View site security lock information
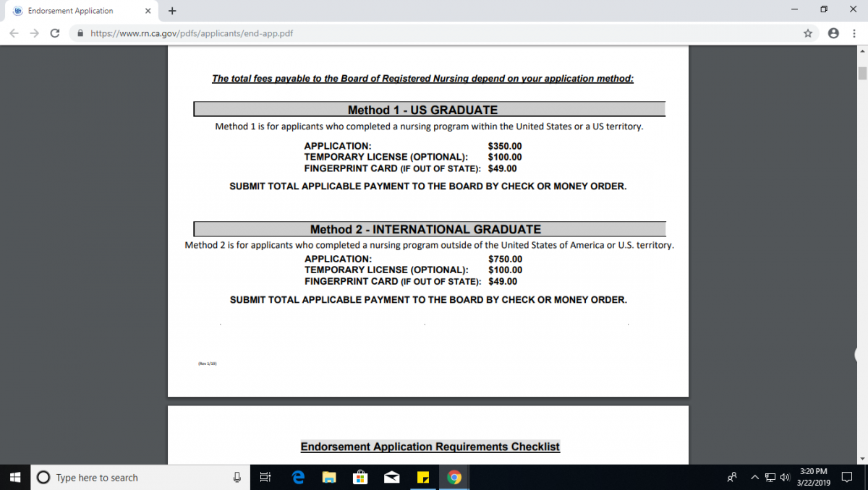 point(80,33)
